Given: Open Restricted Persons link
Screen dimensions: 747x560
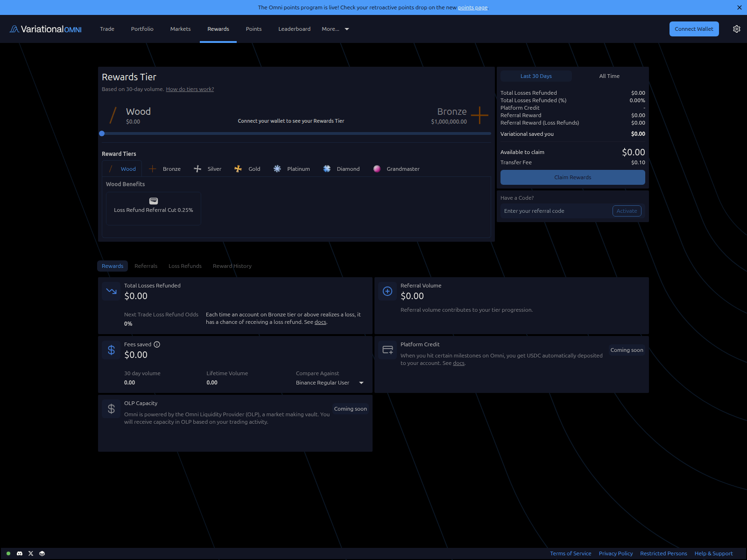Looking at the screenshot, I should (663, 553).
